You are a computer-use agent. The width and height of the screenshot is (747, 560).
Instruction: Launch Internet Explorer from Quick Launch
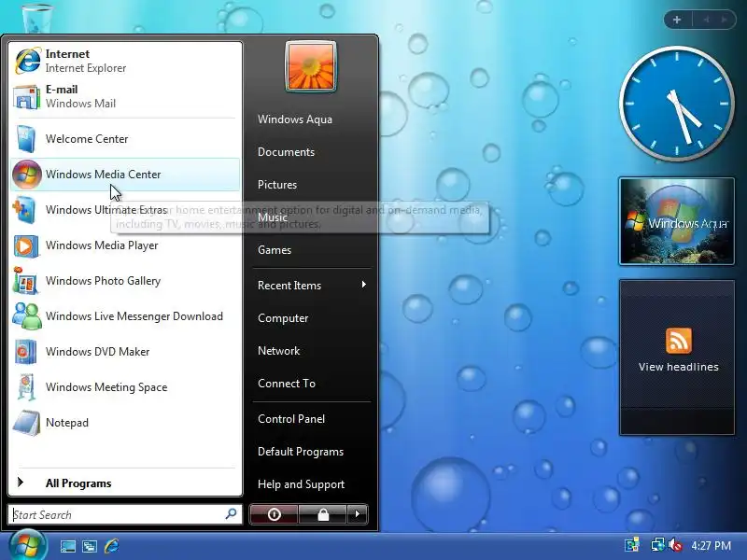click(x=111, y=546)
